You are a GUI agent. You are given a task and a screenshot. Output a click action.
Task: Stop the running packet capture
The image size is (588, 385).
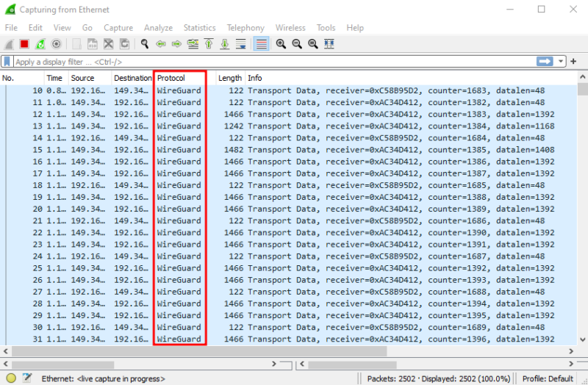[24, 44]
